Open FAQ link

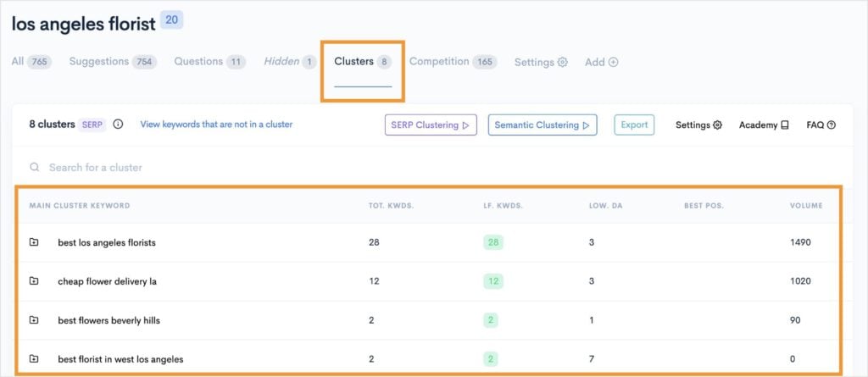point(821,125)
